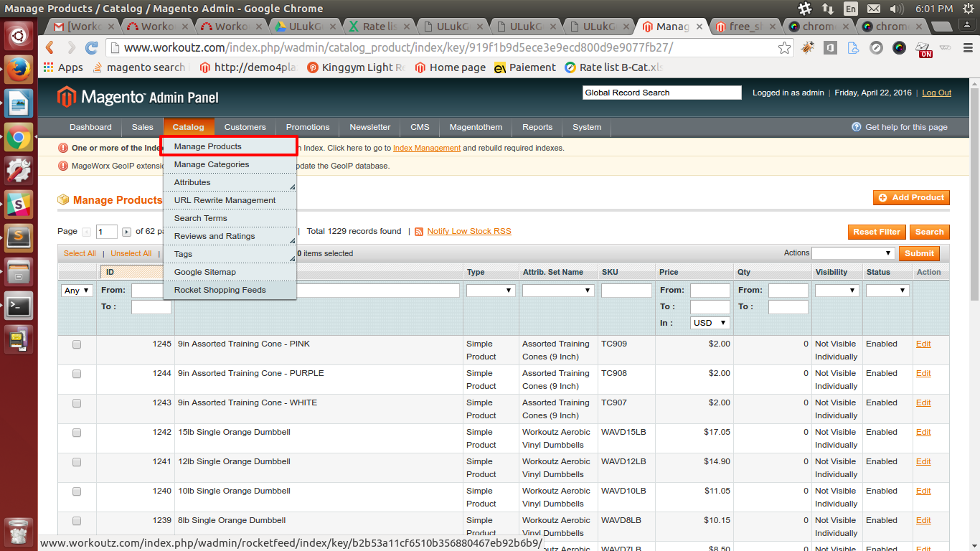Screen dimensions: 980x551
Task: Open the Attrib. Set Name filter dropdown
Action: point(558,291)
